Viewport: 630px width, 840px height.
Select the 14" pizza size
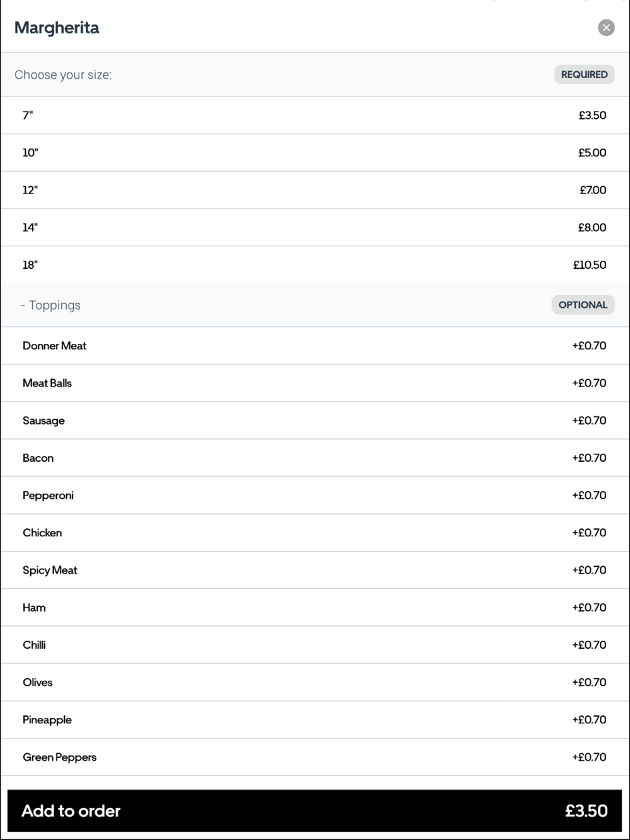click(x=315, y=227)
